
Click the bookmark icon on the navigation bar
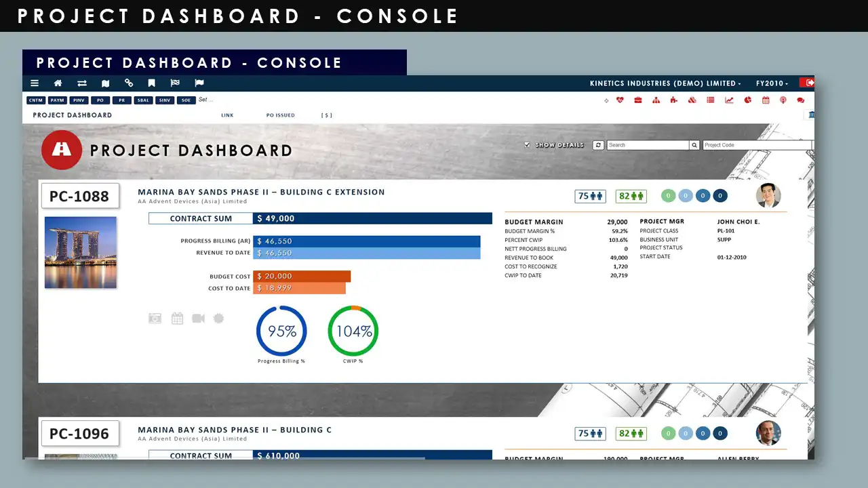coord(151,83)
